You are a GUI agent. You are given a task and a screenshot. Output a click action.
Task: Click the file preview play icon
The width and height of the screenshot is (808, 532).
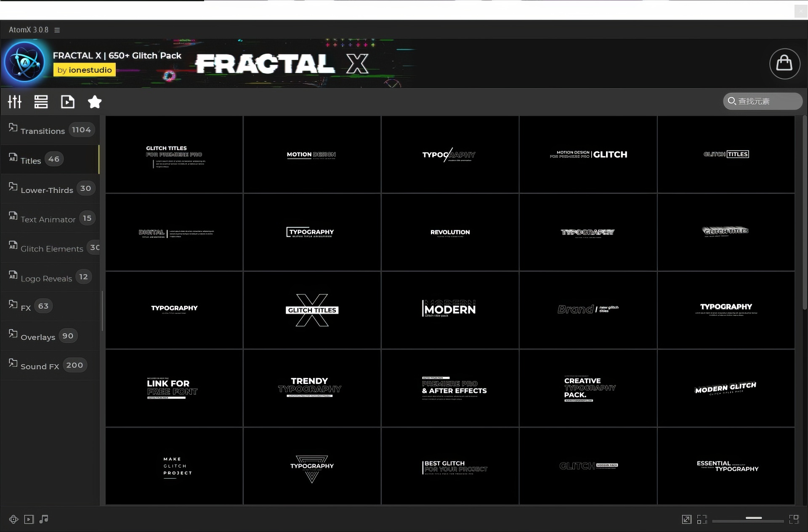coord(67,102)
